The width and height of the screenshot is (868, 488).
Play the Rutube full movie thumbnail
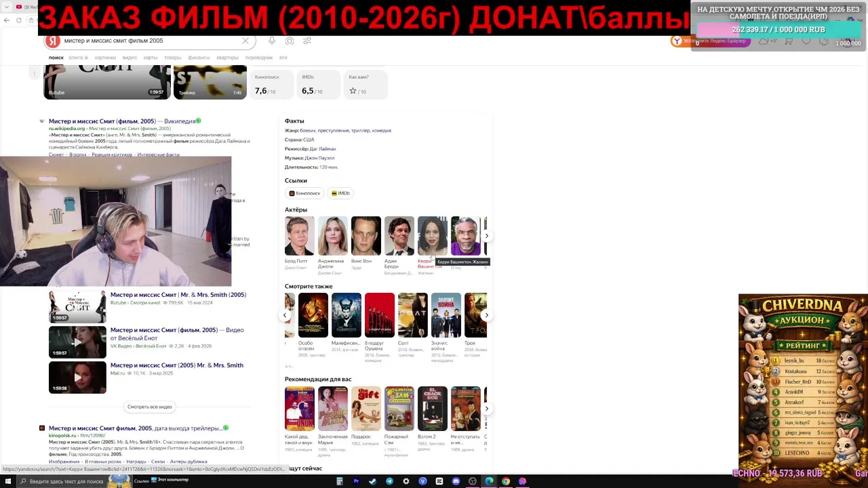[107, 82]
